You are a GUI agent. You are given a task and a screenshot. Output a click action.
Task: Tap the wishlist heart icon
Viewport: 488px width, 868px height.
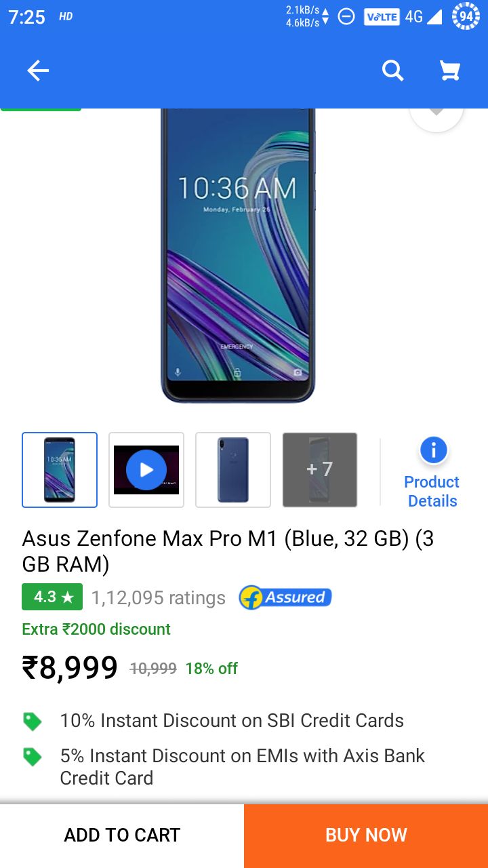pos(436,117)
